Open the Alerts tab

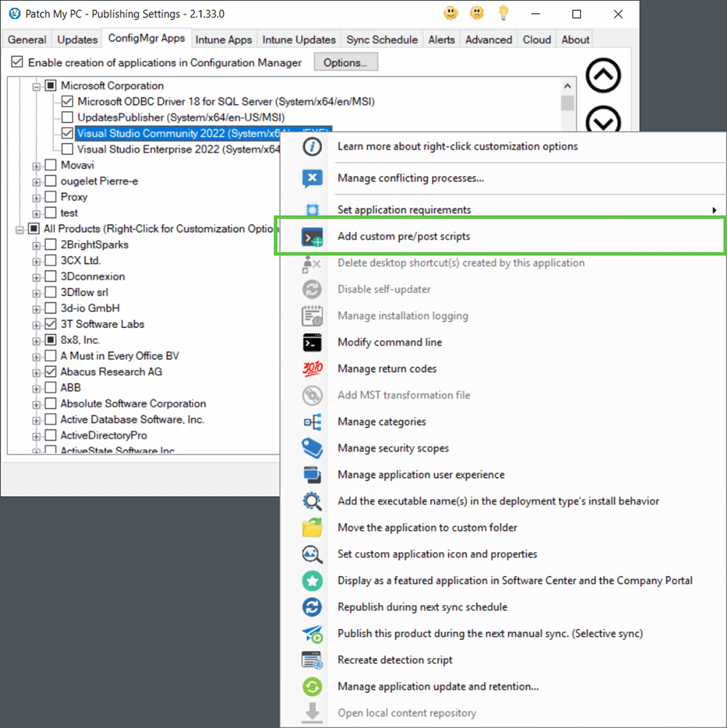pyautogui.click(x=441, y=40)
